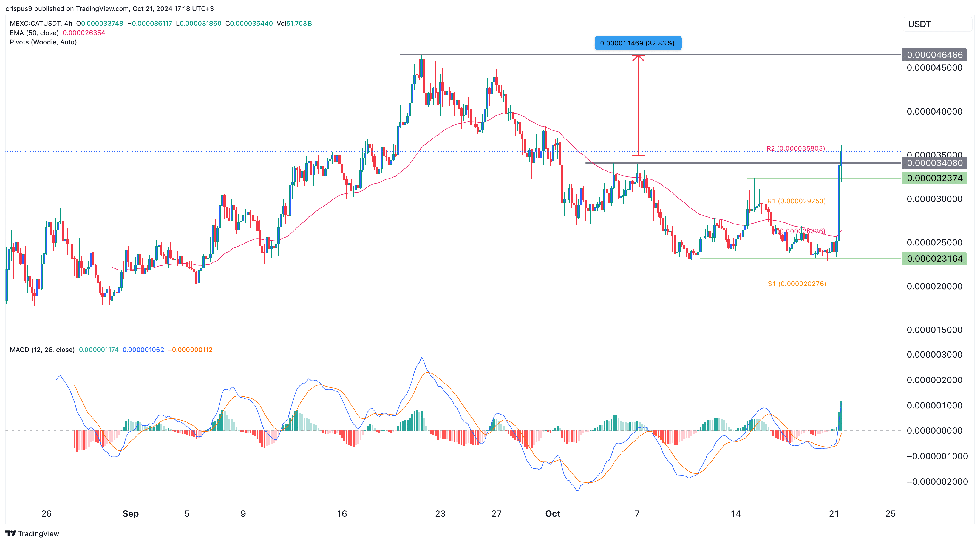Screen dimensions: 980x543
Task: Click the Pivots (Woodie, Auto) indicator legend
Action: 43,42
